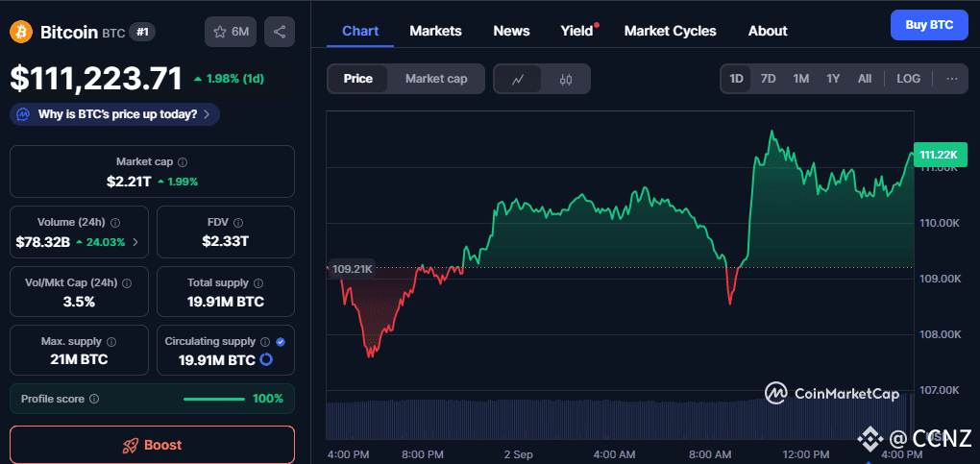Click the #1 rank badge
This screenshot has width=980, height=464.
tap(142, 33)
